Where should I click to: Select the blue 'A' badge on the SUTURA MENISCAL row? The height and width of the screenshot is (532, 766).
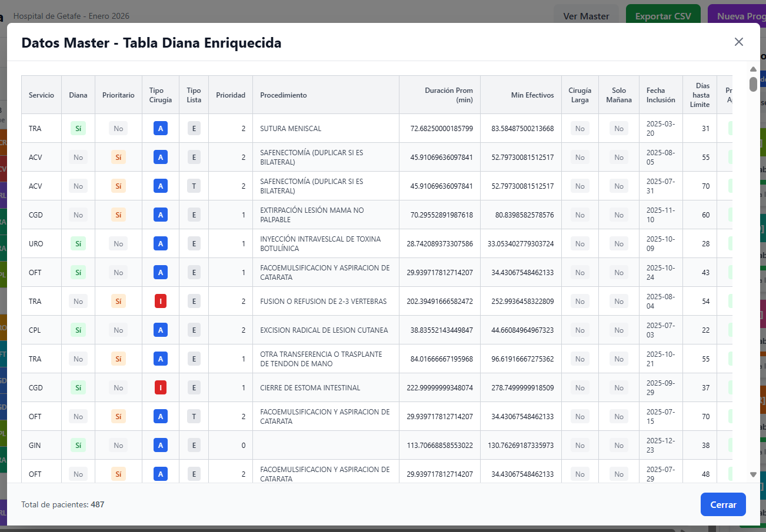coord(160,128)
